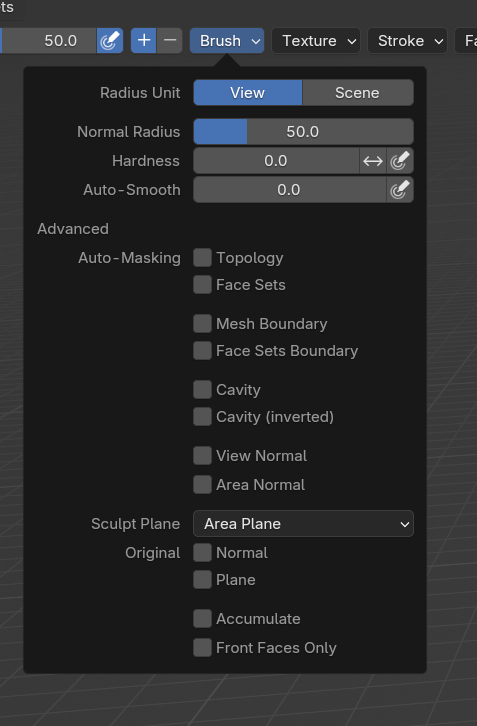Click the Auto-Smooth value field
477x726 pixels.
click(289, 190)
